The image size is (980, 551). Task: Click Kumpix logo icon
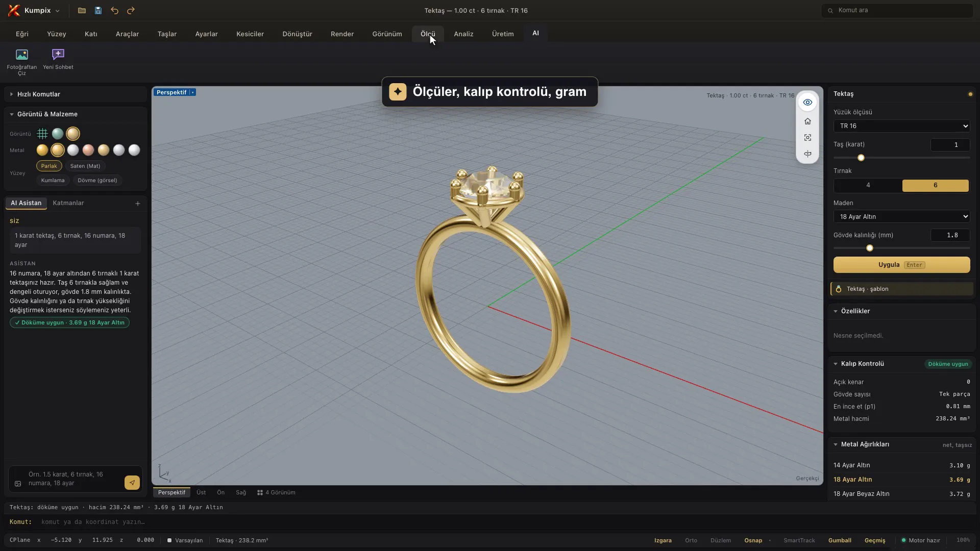14,10
